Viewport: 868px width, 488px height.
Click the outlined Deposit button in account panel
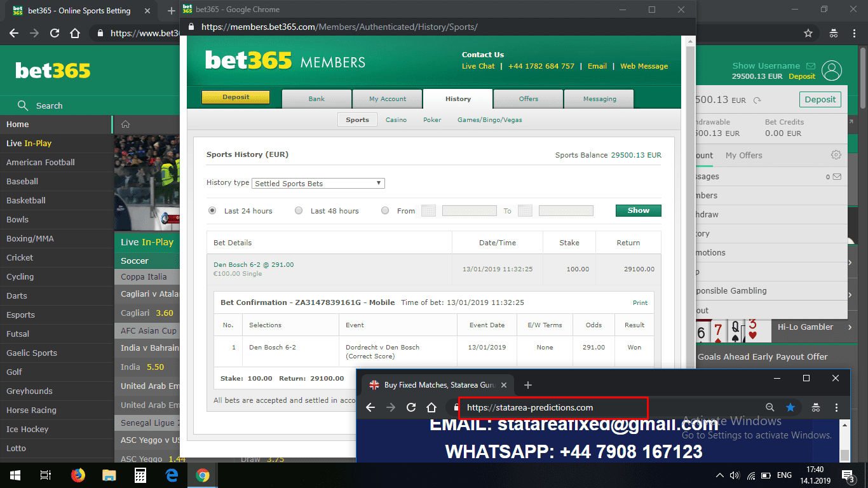pyautogui.click(x=820, y=100)
